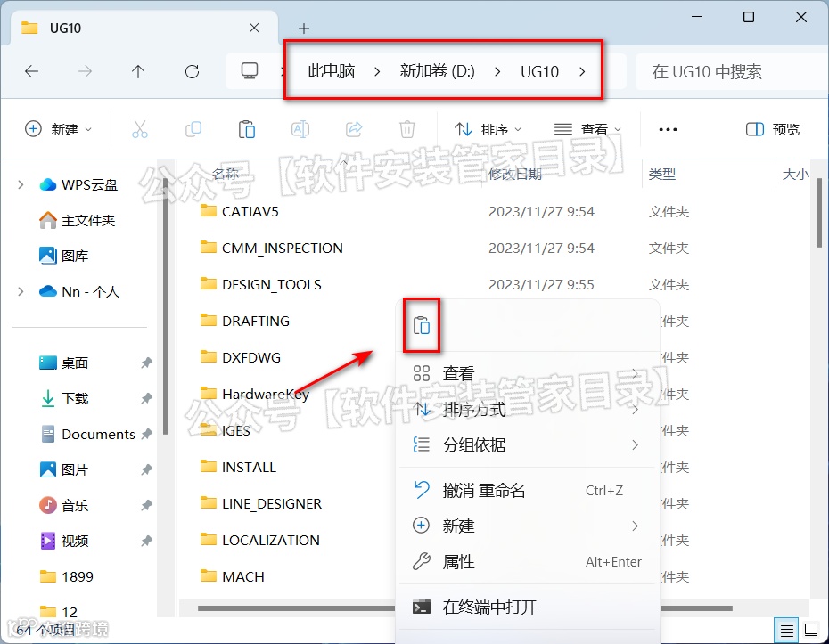The image size is (829, 644).
Task: Open the three-dots more options menu
Action: pos(668,129)
